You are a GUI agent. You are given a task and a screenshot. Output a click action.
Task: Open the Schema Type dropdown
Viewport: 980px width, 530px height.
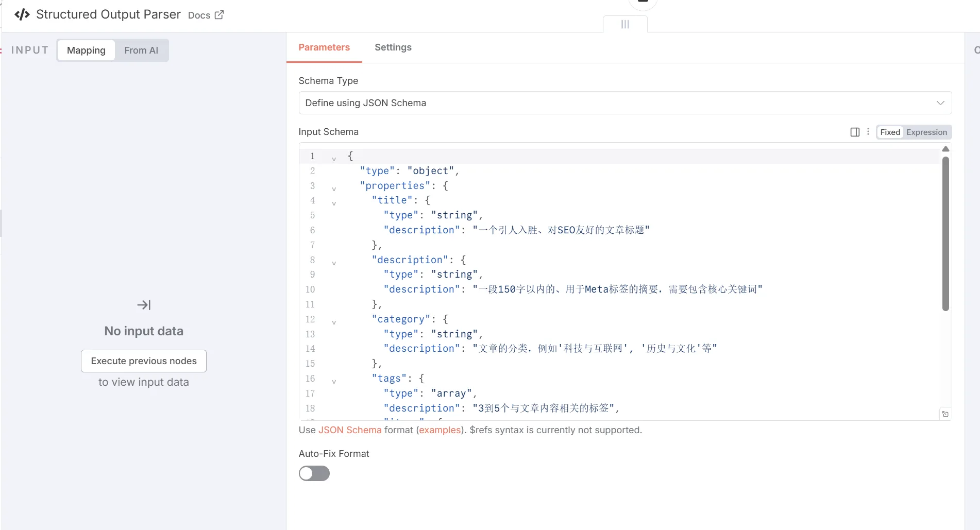pyautogui.click(x=625, y=103)
